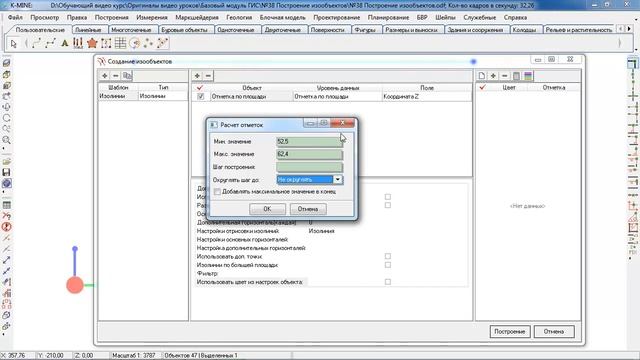Viewport: 640px width, 360px height.
Task: Open the Файл menu
Action: [x=16, y=18]
